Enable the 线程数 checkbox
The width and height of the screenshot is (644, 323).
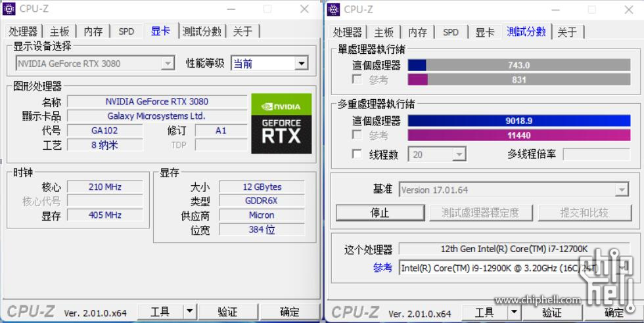point(357,154)
